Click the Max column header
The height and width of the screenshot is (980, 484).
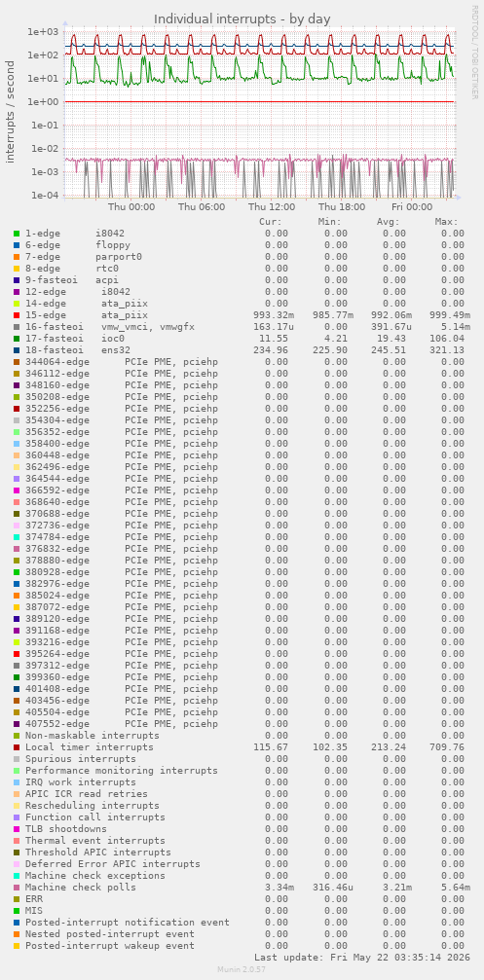tap(446, 221)
